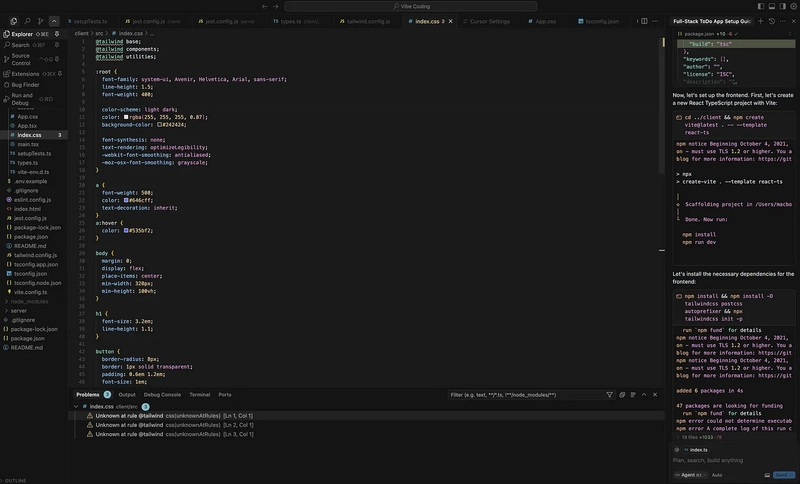Open color picker for rgba(255, 255, 255, 0.87) swatch
The image size is (800, 484).
tap(126, 117)
